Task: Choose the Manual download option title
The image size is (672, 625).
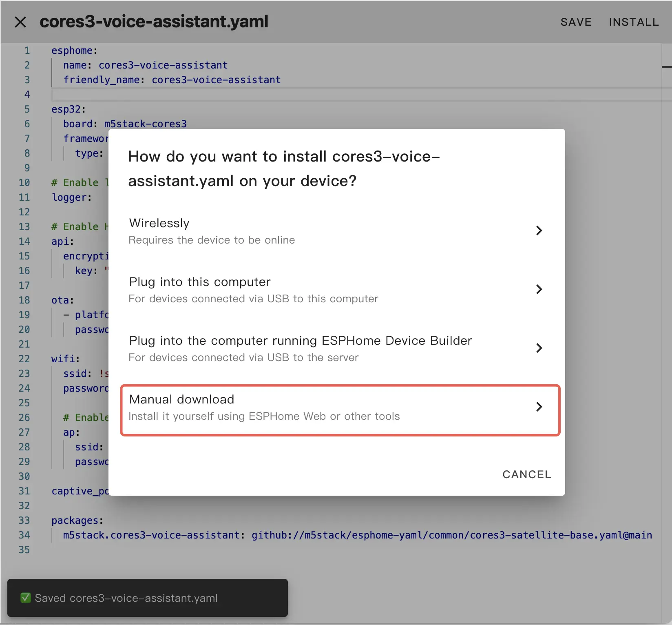Action: pos(181,399)
